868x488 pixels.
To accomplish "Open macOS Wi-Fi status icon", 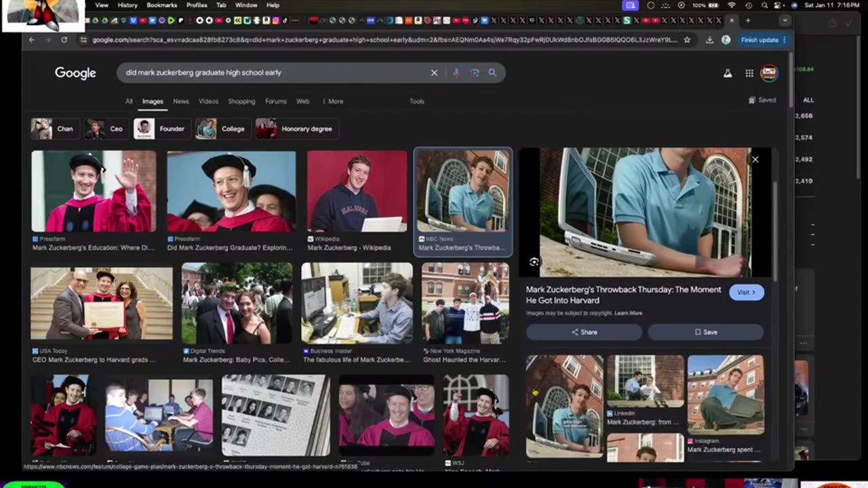I will click(731, 5).
